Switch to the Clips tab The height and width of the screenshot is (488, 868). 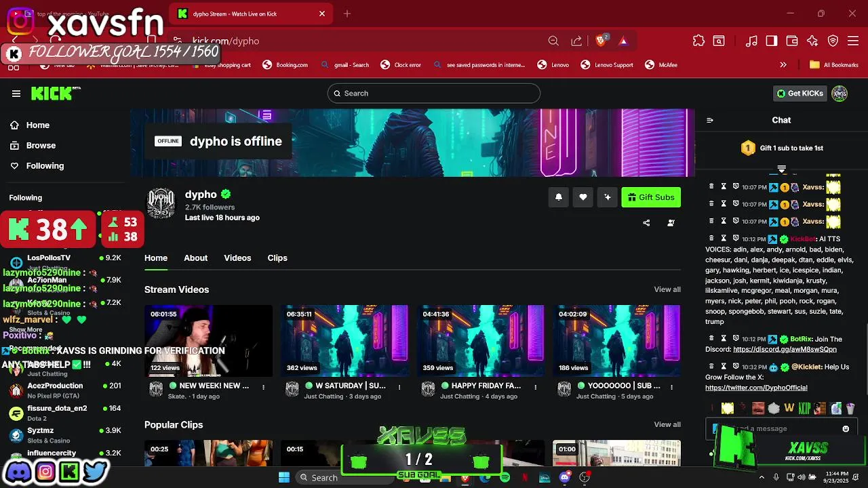click(277, 258)
